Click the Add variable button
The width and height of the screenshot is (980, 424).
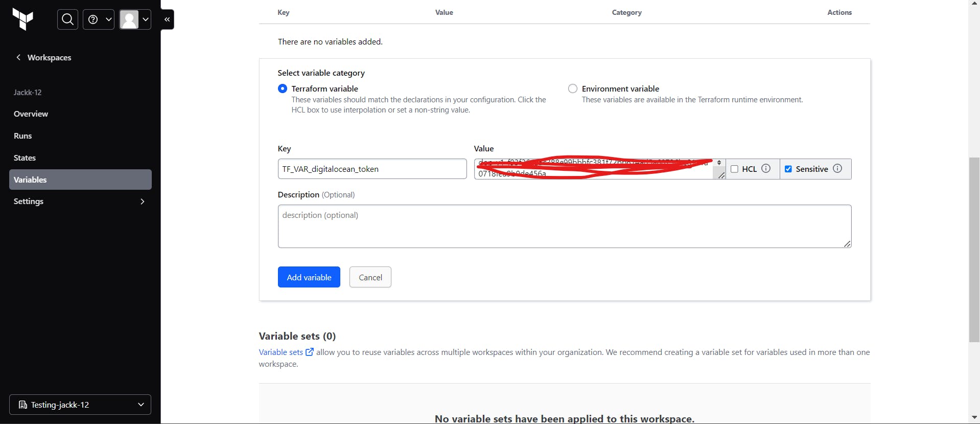[x=309, y=277]
